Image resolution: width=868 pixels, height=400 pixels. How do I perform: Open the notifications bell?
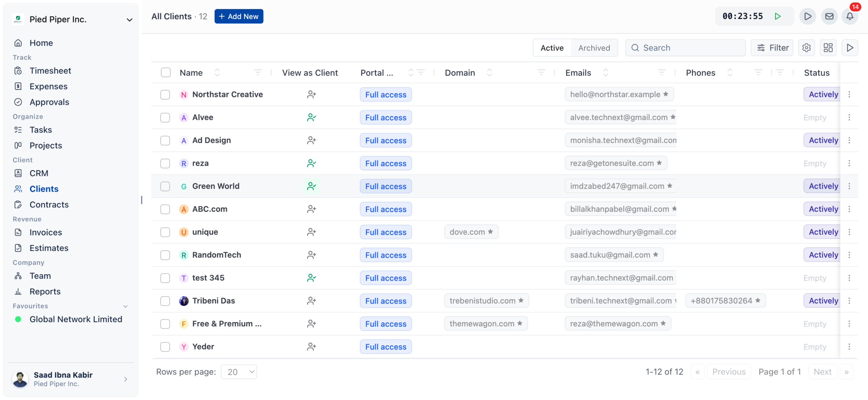click(x=850, y=16)
